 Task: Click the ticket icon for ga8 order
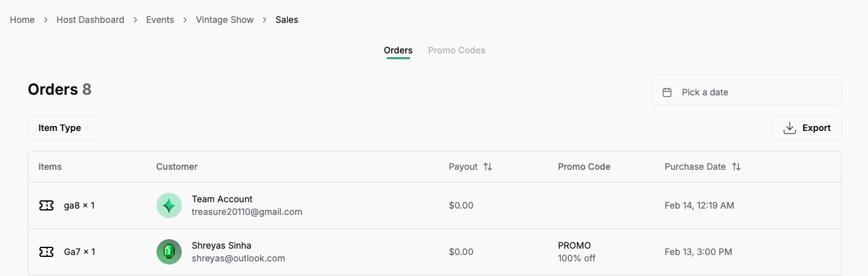(x=46, y=205)
